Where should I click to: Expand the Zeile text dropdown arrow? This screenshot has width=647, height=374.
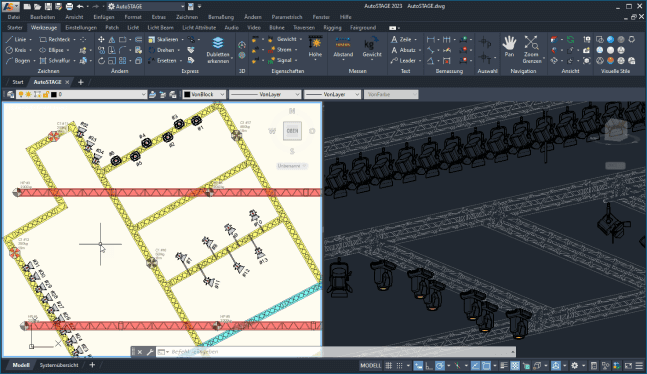415,40
